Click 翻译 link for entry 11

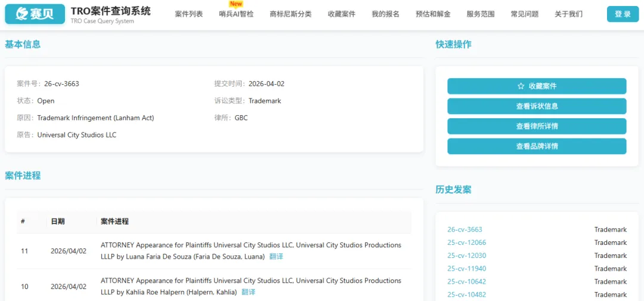coord(276,257)
